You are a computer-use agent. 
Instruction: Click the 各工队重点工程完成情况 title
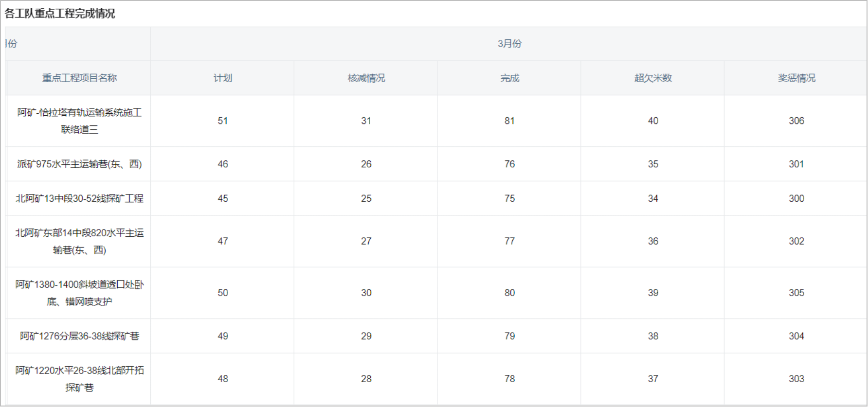click(x=60, y=14)
